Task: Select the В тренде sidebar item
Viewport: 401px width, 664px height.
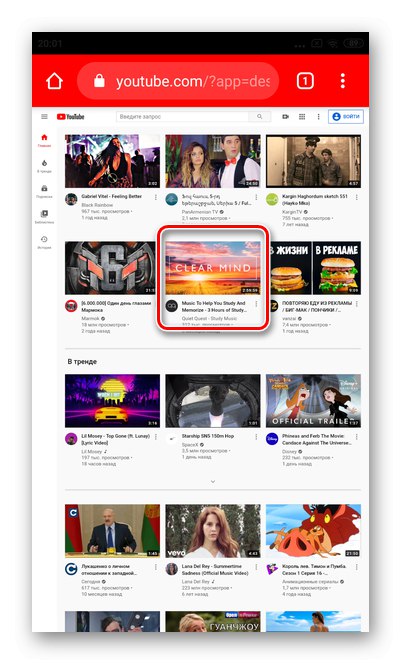Action: click(44, 166)
